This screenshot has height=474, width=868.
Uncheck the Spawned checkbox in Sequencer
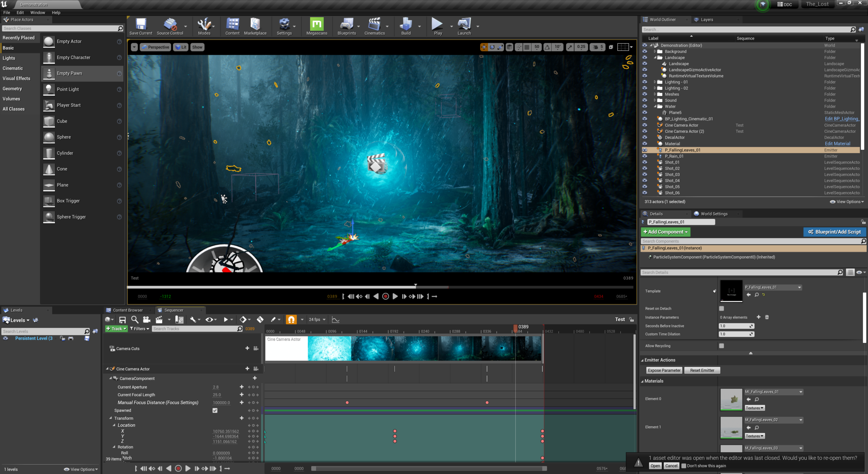click(215, 410)
